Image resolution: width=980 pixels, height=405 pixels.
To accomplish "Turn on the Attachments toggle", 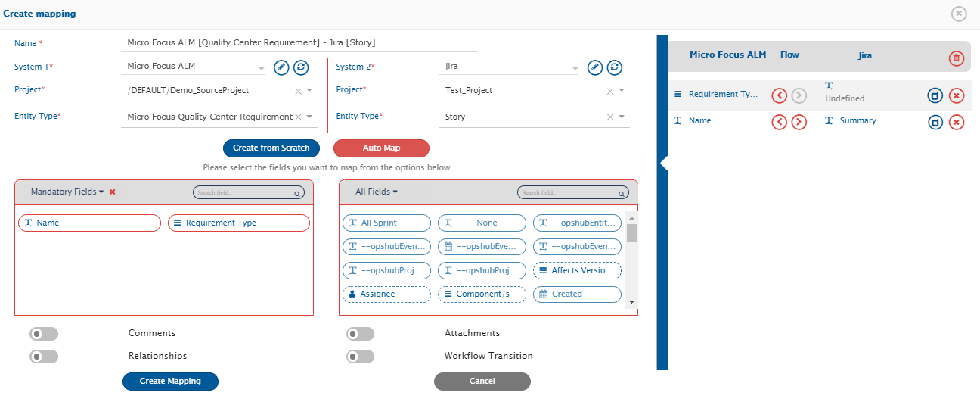I will (x=360, y=334).
